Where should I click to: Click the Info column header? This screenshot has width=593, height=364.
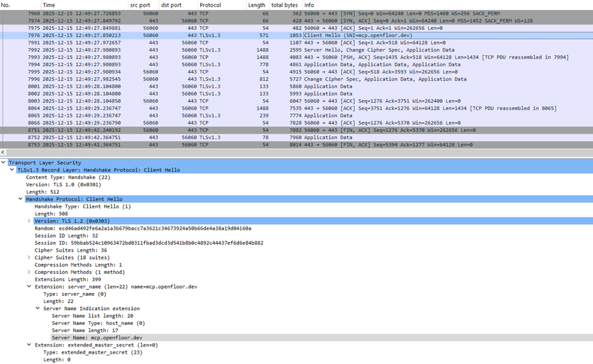coord(309,5)
